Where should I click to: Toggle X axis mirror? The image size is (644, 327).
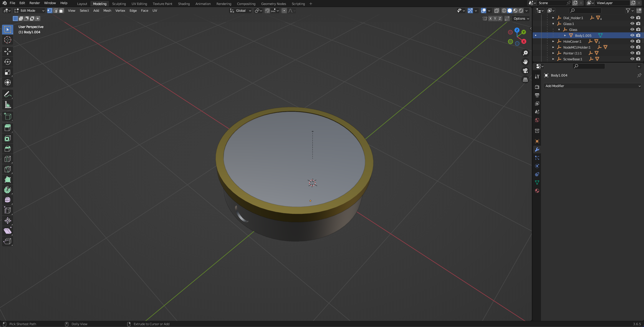tap(490, 19)
